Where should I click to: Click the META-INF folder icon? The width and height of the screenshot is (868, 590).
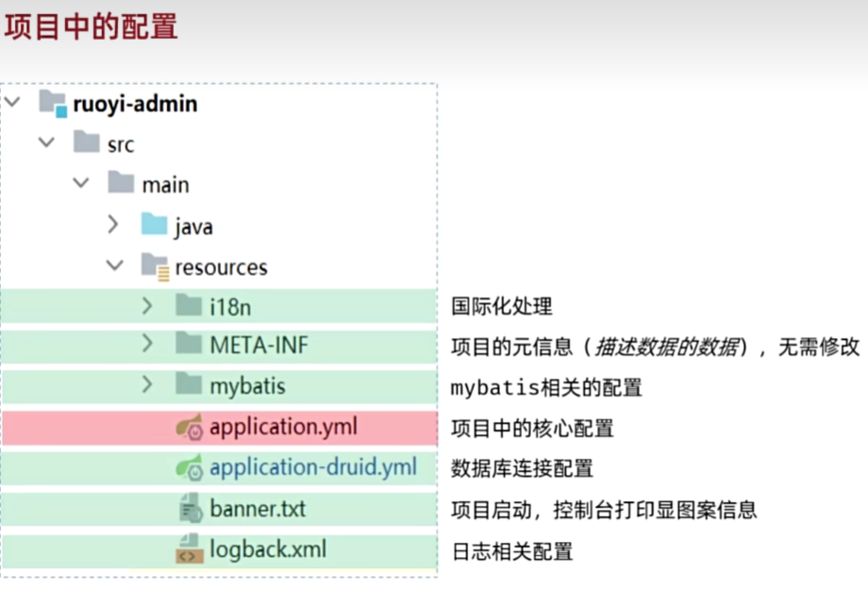(189, 344)
